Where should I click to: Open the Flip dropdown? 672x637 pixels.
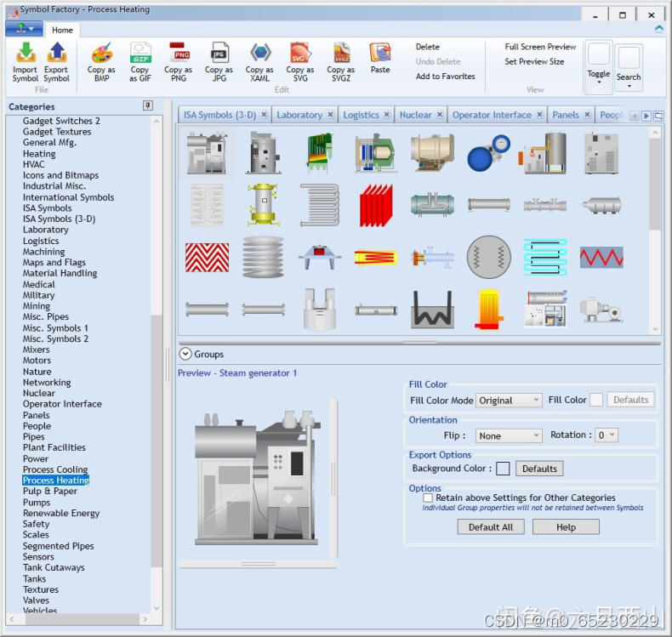click(509, 435)
